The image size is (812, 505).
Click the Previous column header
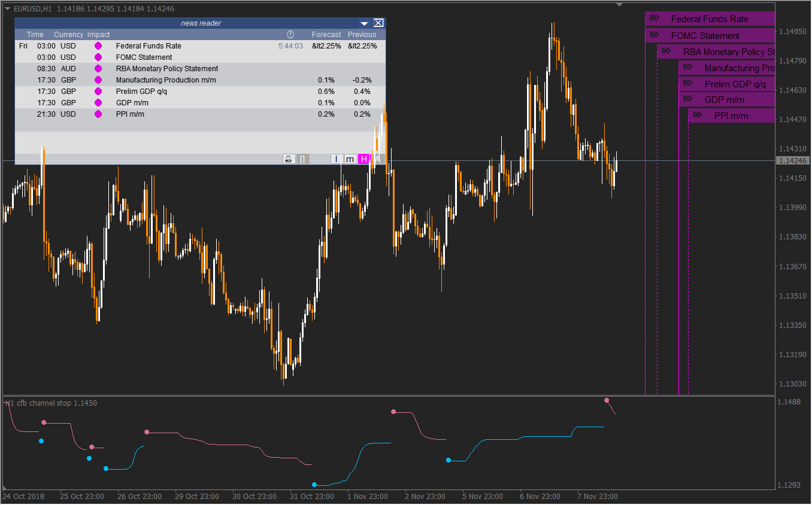(362, 35)
